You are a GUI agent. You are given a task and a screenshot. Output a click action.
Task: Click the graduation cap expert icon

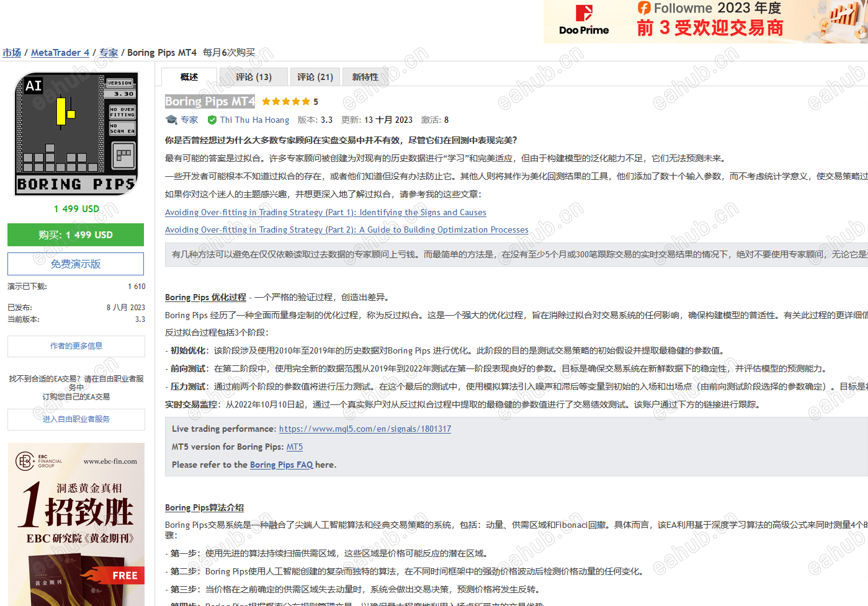[x=171, y=120]
